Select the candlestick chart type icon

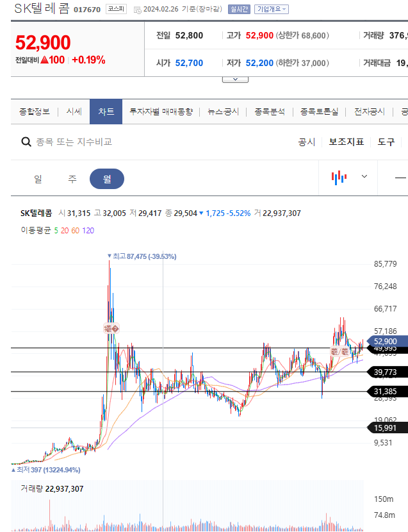click(x=339, y=177)
